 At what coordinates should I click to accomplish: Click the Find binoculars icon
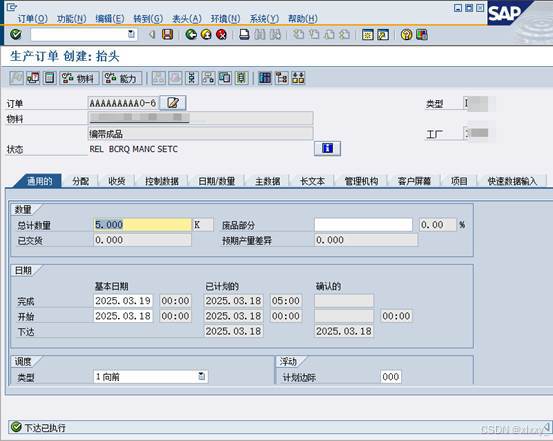260,35
